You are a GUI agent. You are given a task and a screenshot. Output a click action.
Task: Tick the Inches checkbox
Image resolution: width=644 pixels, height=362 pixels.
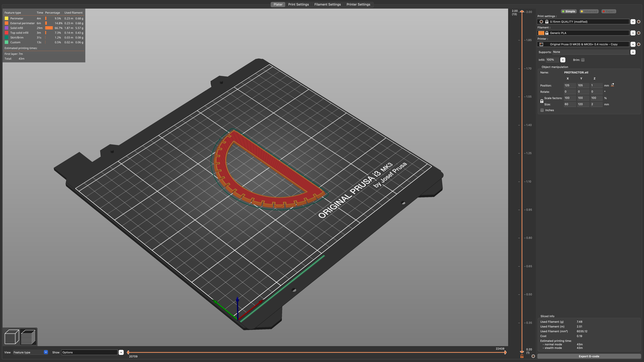coord(542,110)
